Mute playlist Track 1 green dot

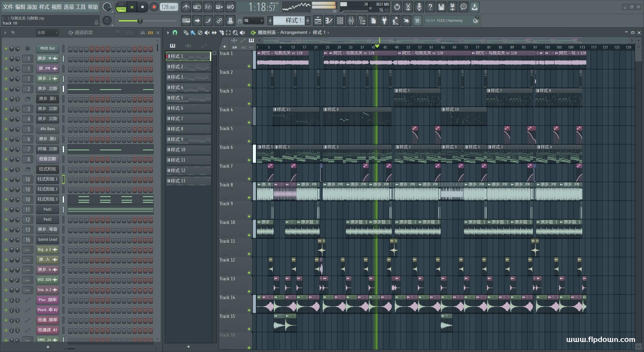[249, 66]
